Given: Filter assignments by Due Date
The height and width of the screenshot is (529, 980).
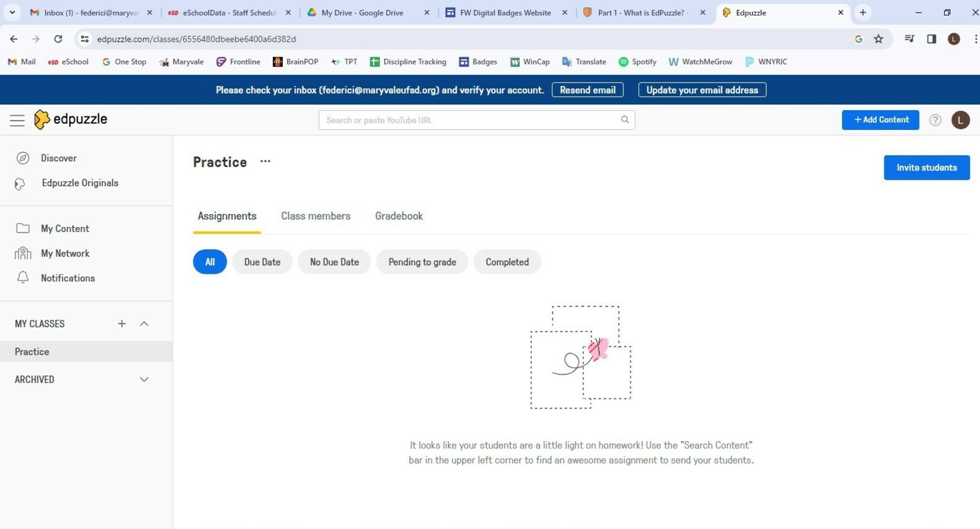Looking at the screenshot, I should pyautogui.click(x=262, y=262).
